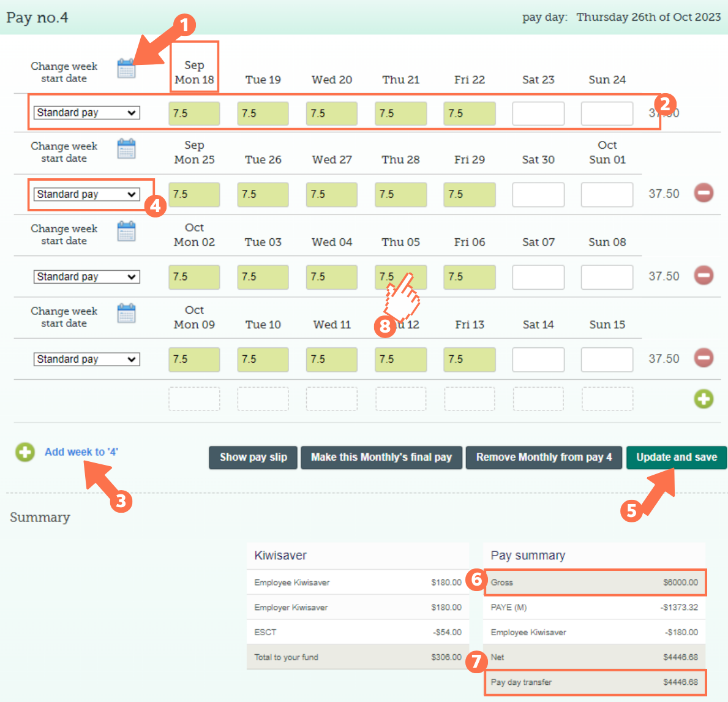
Task: Open Standard pay dropdown for Oct 02 week
Action: (x=86, y=277)
